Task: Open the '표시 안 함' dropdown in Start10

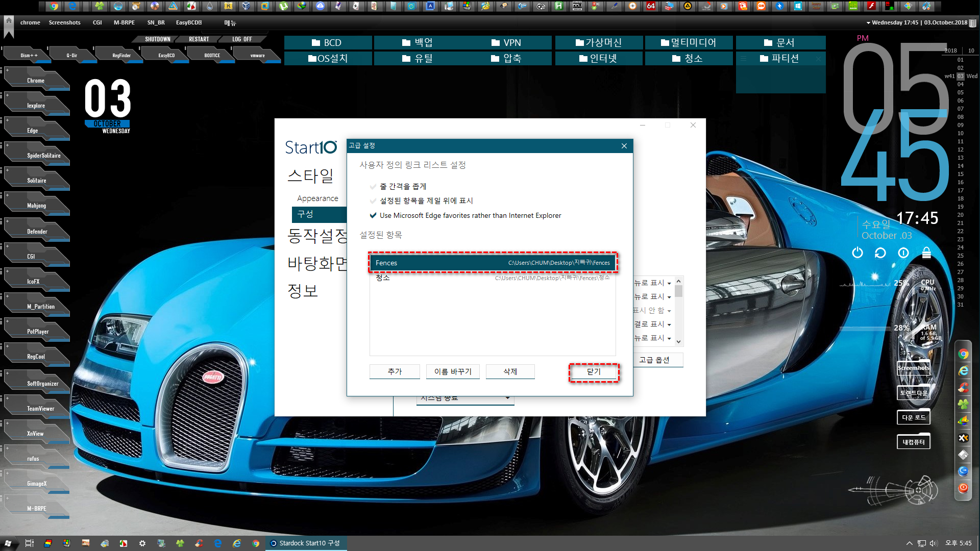Action: [x=653, y=311]
